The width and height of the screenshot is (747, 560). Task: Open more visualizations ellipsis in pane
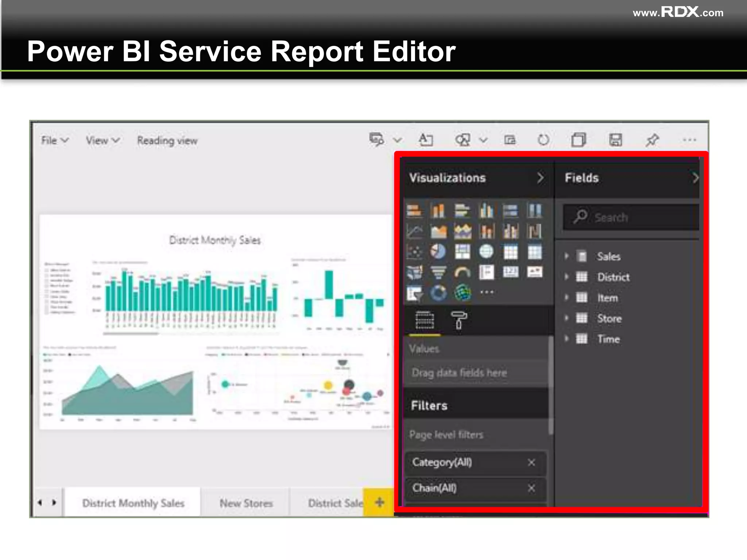tap(487, 292)
